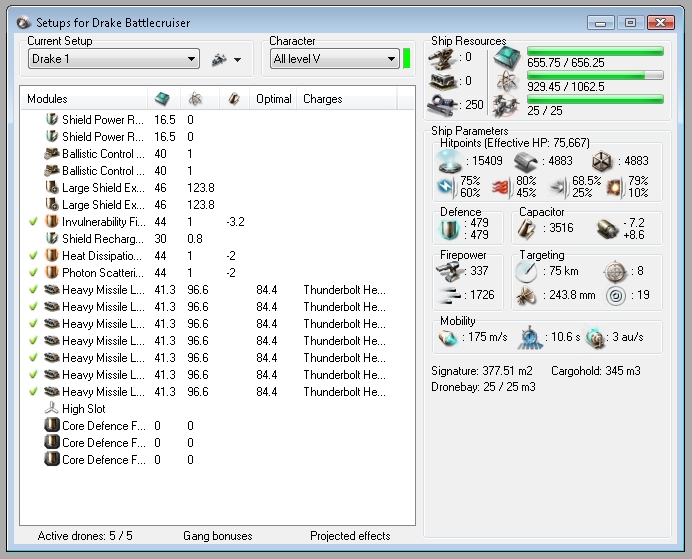Select the first Large Shield Extender row
This screenshot has width=692, height=559.
point(217,188)
